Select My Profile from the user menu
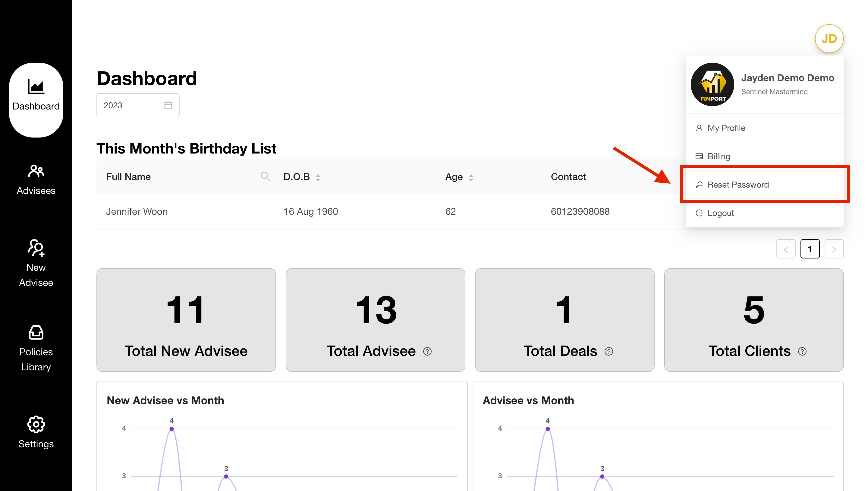This screenshot has height=491, width=868. tap(765, 128)
